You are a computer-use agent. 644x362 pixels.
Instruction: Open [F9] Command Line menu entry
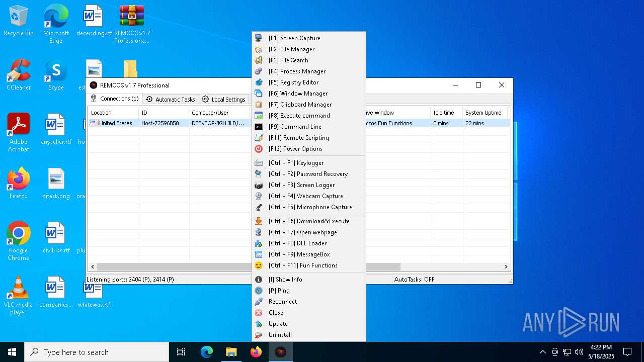(309, 127)
